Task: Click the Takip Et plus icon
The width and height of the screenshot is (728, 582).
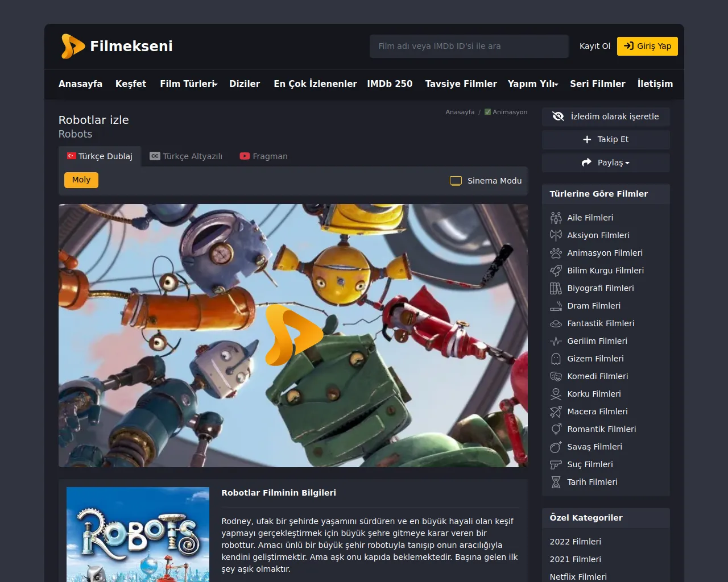Action: (x=588, y=139)
